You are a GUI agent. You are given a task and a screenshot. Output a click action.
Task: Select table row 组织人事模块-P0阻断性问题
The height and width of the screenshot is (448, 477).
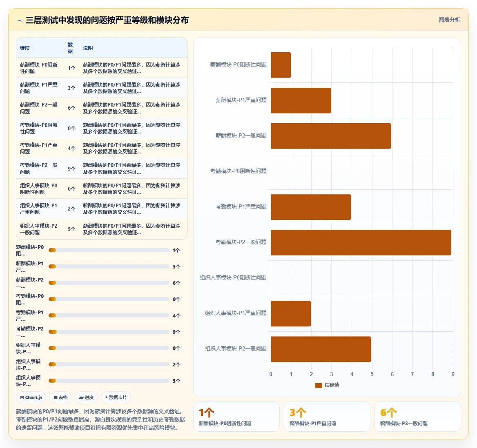102,189
